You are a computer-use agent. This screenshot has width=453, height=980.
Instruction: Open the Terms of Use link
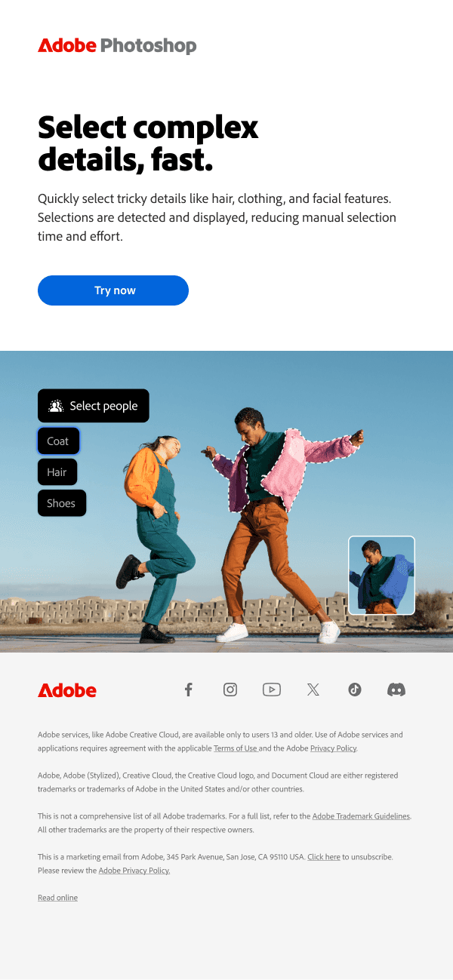236,748
